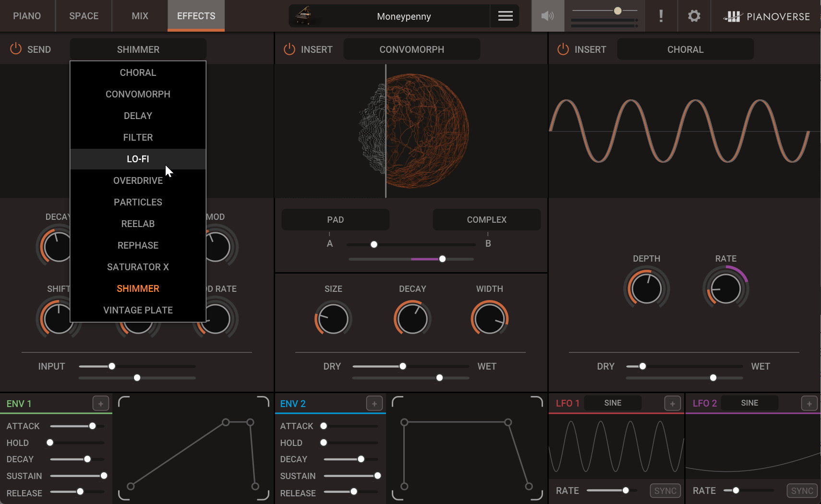The image size is (821, 504).
Task: Select the EFFECTS tab
Action: click(x=196, y=16)
